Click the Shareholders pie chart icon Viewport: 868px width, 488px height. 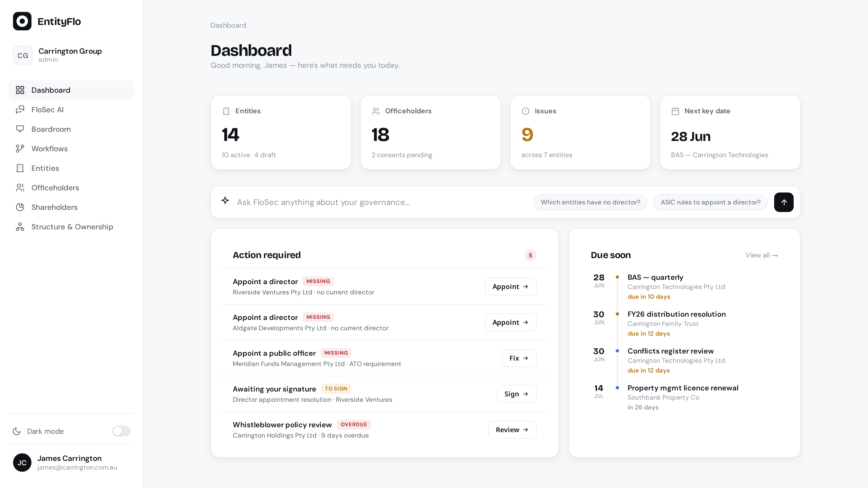[20, 207]
